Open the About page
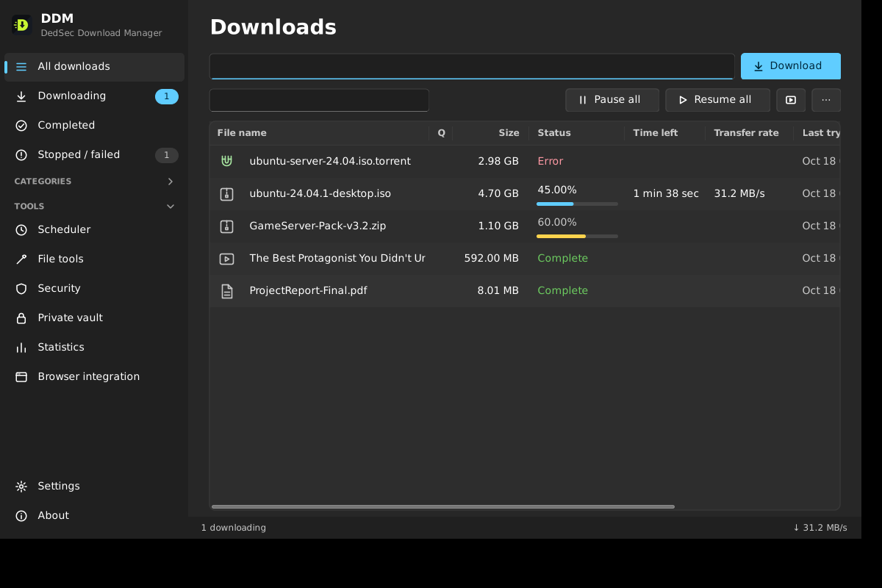Viewport: 882px width, 588px height. coord(94,516)
